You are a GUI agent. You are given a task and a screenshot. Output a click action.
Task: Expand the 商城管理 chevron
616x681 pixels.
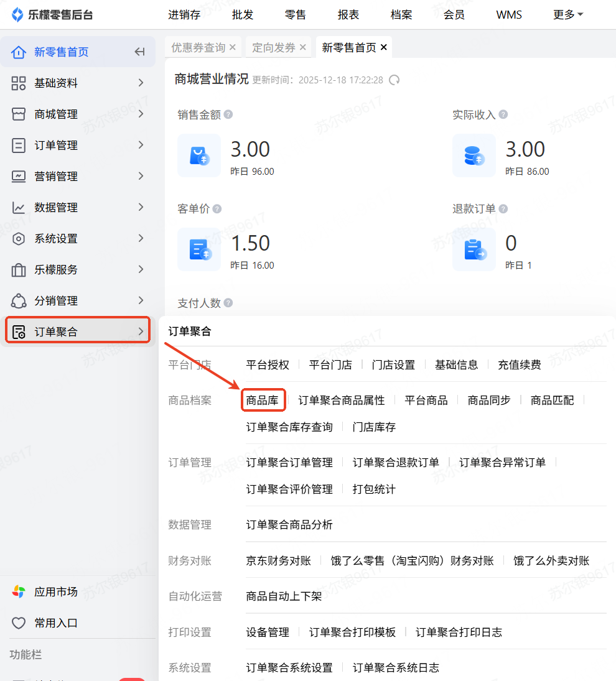pos(141,114)
